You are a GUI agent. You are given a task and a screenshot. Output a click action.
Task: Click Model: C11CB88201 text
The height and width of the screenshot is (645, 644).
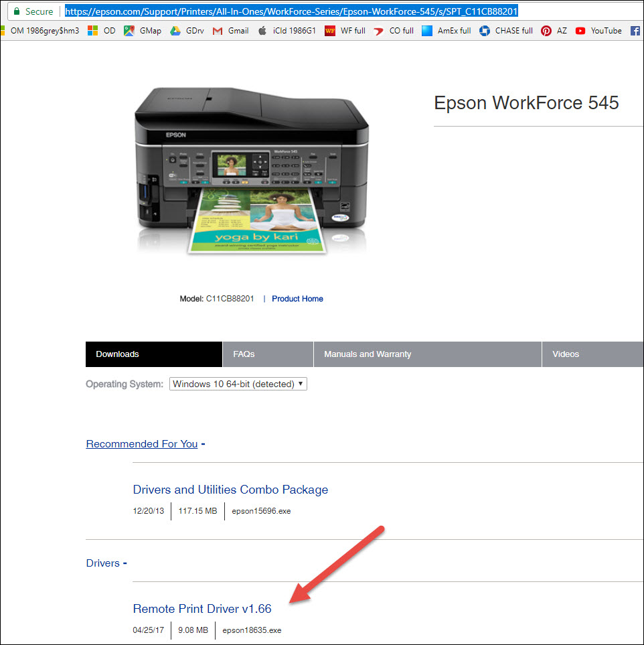[217, 299]
